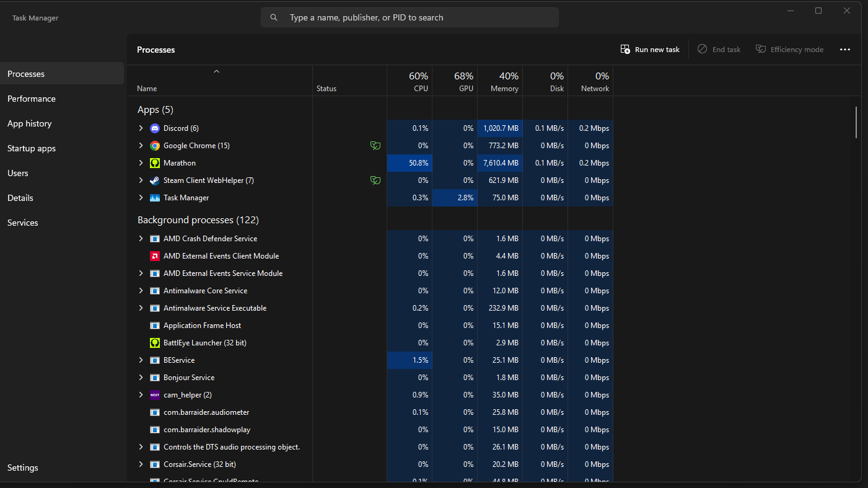Image resolution: width=868 pixels, height=488 pixels.
Task: Sort processes by Memory column header
Action: tap(500, 82)
